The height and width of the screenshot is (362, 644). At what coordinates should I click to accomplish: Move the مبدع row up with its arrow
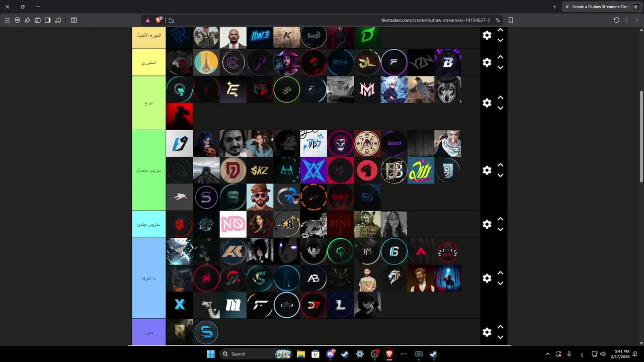(500, 98)
